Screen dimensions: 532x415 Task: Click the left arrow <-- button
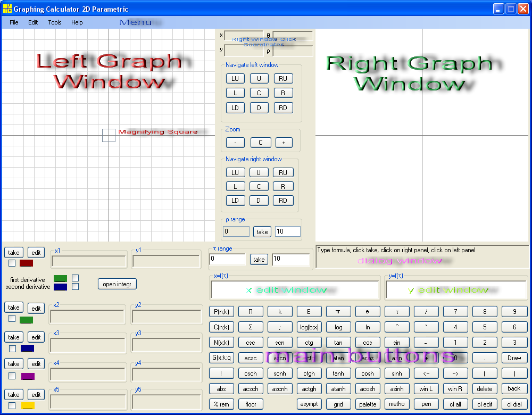426,373
